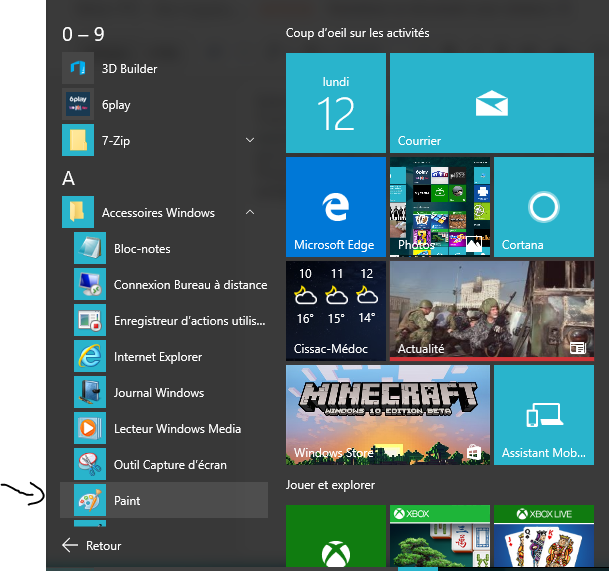Launch the 6play app icon
The image size is (609, 571).
(78, 104)
